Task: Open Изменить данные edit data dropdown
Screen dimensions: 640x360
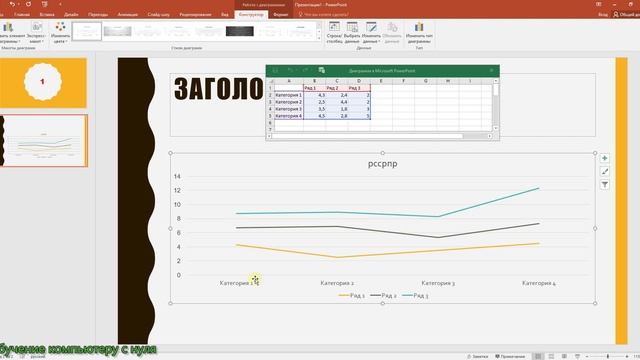Action: click(x=371, y=33)
